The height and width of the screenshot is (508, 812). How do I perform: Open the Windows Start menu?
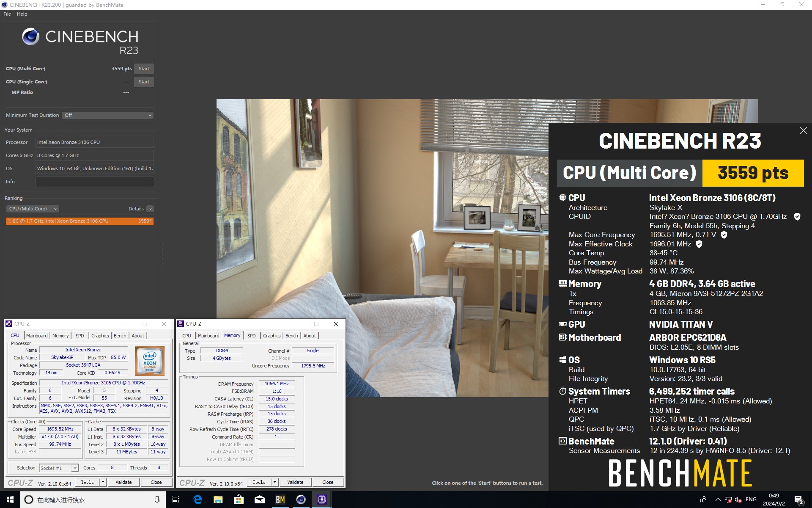click(x=10, y=500)
